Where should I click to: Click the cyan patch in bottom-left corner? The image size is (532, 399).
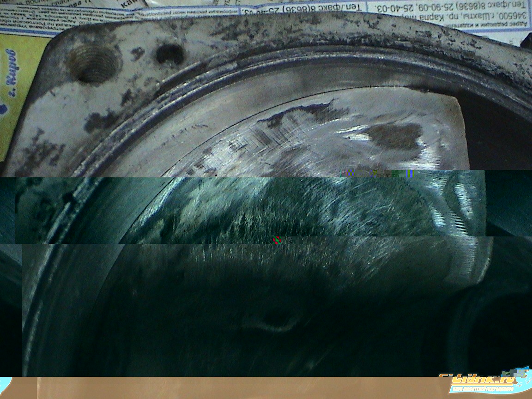pos(6,384)
